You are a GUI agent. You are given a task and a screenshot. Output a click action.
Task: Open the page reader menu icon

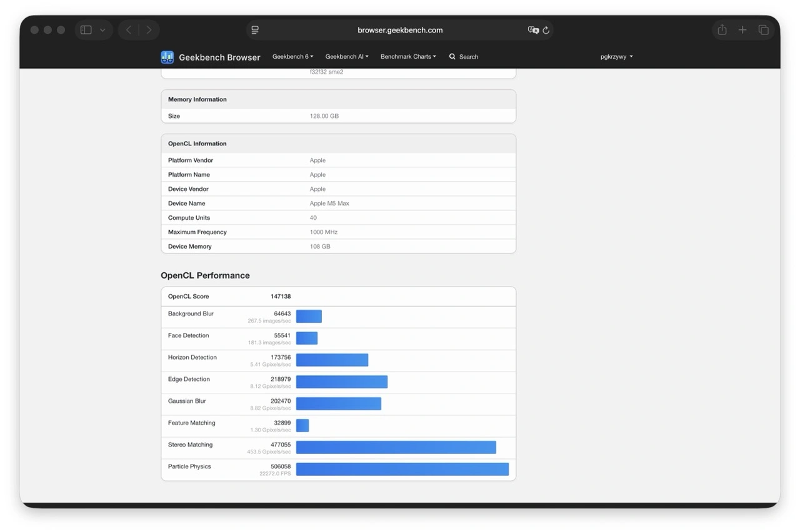(x=255, y=30)
